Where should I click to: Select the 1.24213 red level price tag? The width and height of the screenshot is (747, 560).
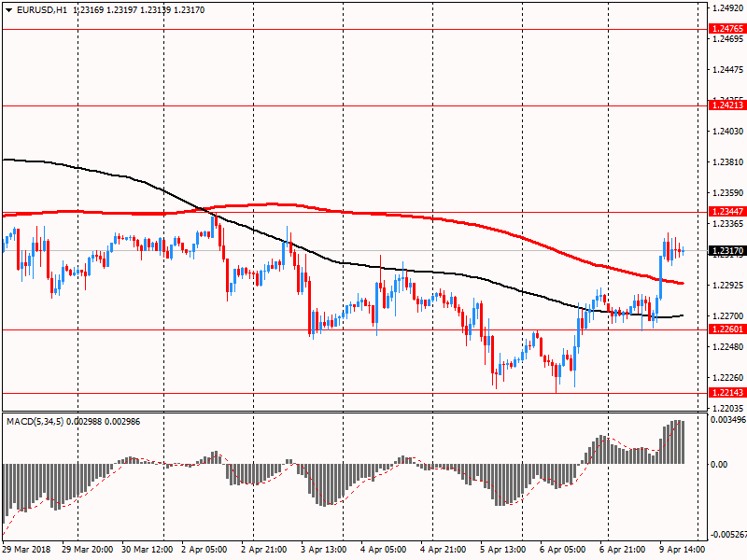point(727,105)
